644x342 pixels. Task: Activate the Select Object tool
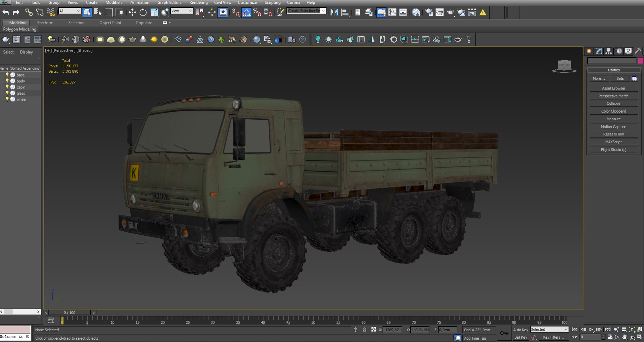click(x=87, y=12)
